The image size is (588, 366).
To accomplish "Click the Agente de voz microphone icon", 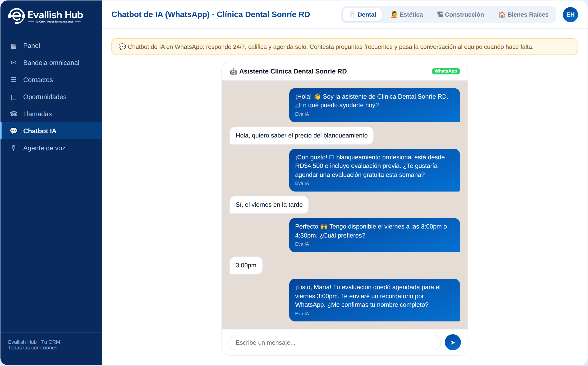I will pos(14,148).
